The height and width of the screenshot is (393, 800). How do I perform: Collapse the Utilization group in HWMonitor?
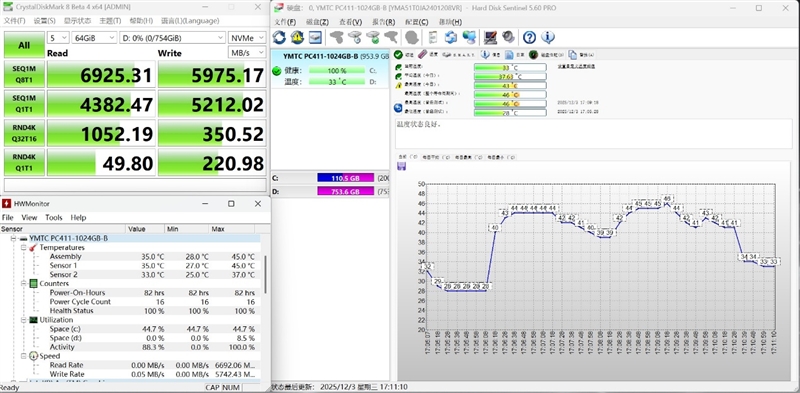(23, 320)
